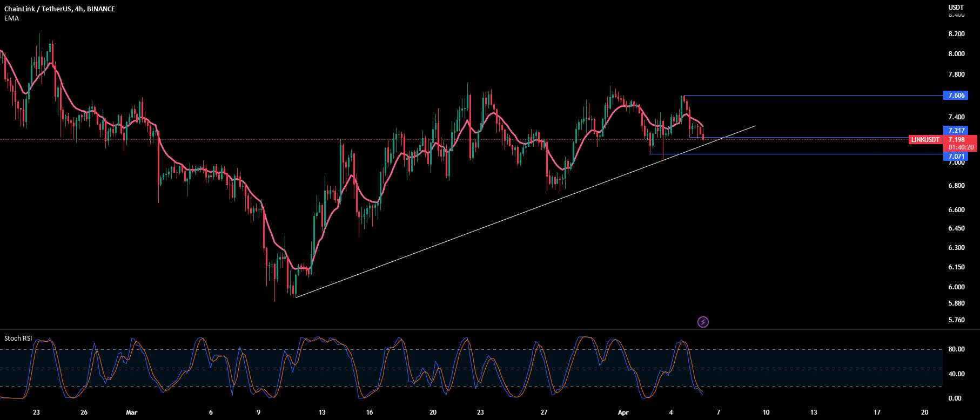Click the LINKUSDT symbol price tag
Viewport: 980px width, 420px height.
925,140
